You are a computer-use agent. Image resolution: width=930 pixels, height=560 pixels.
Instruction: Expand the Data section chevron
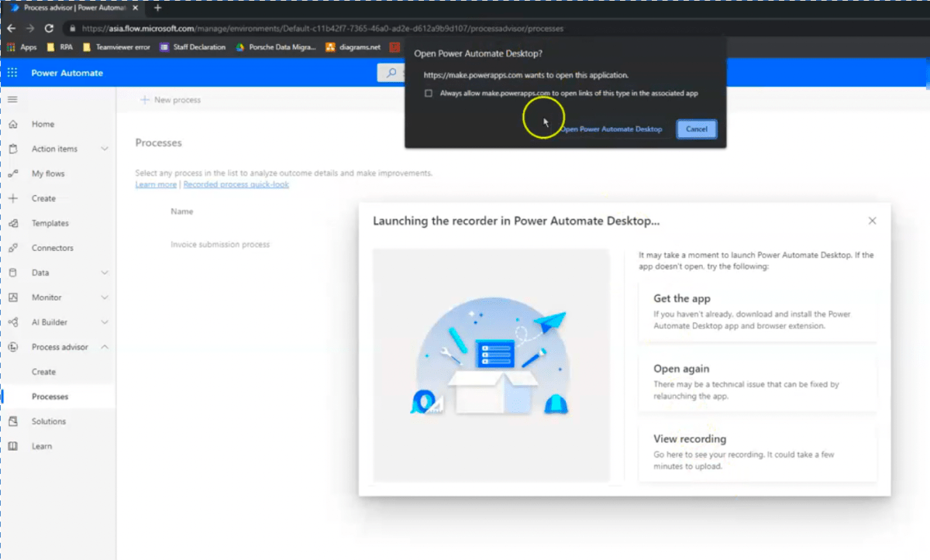pos(105,273)
